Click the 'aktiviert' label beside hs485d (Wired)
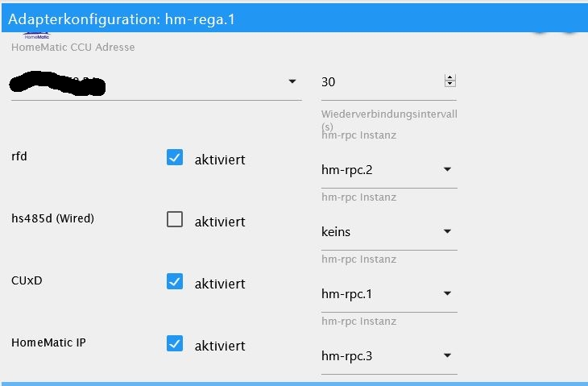This screenshot has height=386, width=588. click(x=220, y=222)
